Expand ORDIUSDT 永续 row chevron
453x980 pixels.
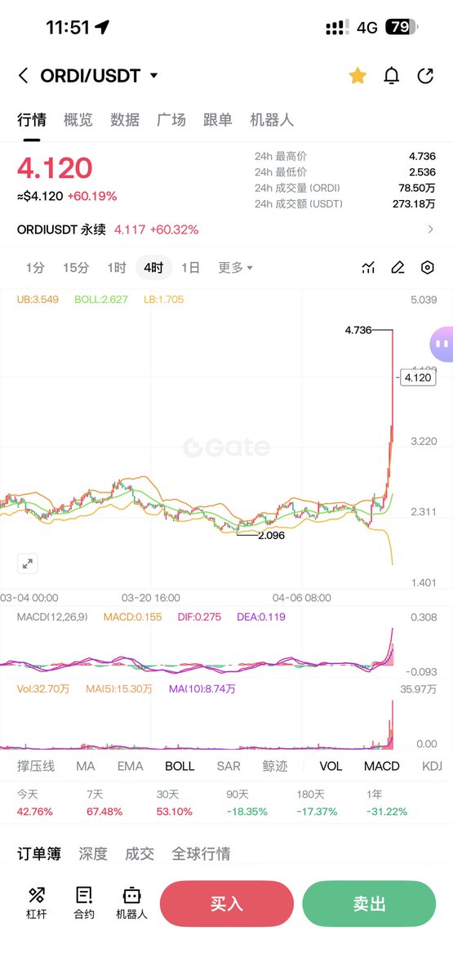(431, 230)
